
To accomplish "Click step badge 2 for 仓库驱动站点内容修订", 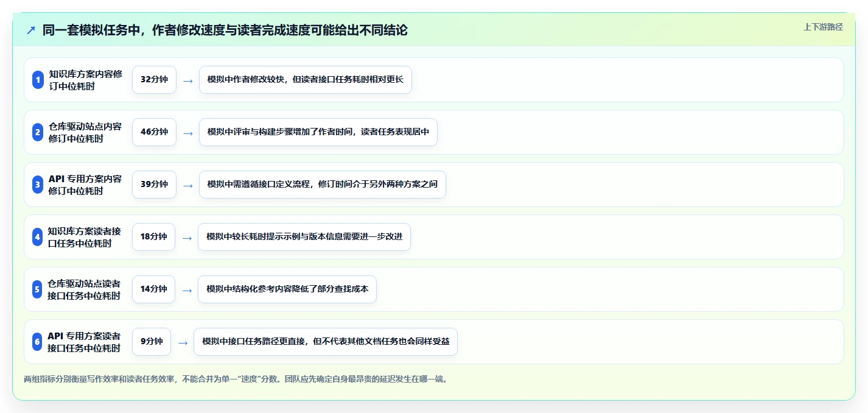I will pyautogui.click(x=38, y=132).
